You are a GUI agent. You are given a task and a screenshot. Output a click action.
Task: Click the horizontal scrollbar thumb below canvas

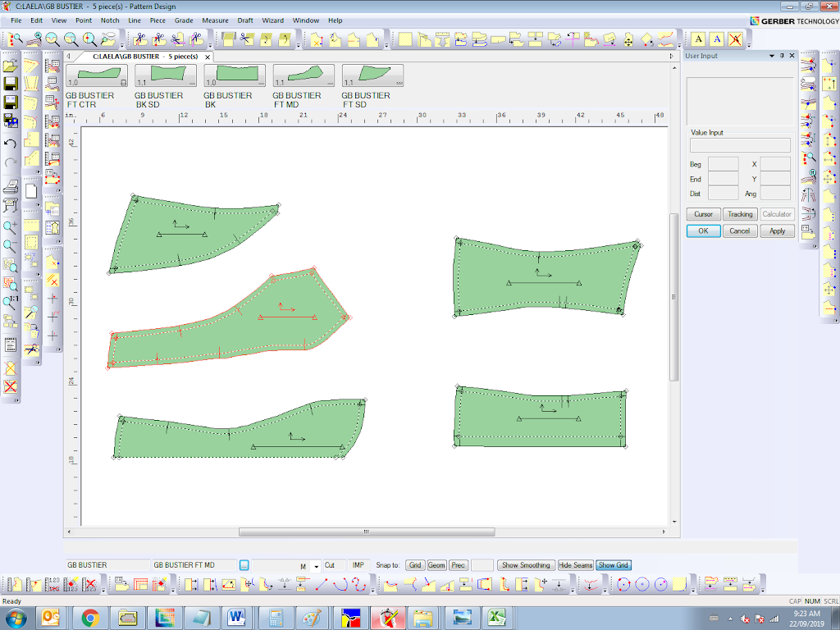(367, 532)
